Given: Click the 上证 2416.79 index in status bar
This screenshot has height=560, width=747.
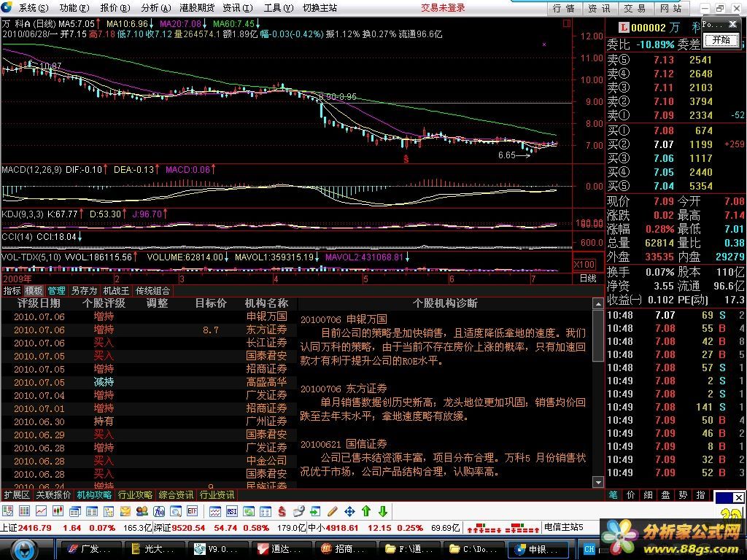Looking at the screenshot, I should click(26, 528).
